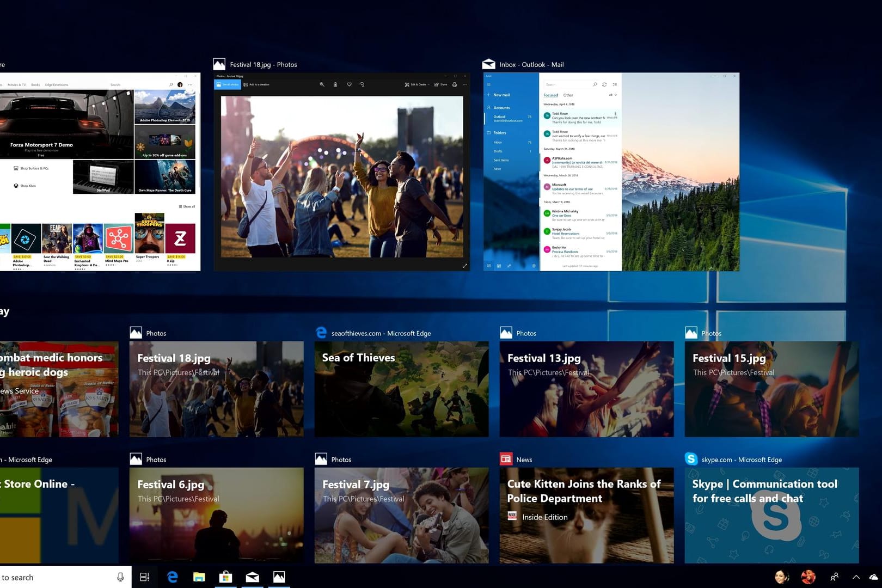Screen dimensions: 882x588
Task: Click the second pinned contact avatar on the taskbar
Action: [x=808, y=577]
